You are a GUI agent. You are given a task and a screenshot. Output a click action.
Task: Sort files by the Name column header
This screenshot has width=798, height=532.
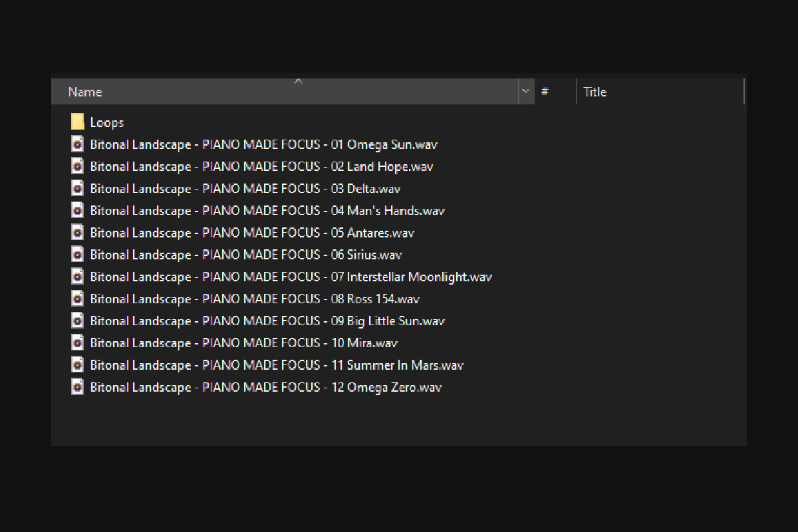[85, 92]
